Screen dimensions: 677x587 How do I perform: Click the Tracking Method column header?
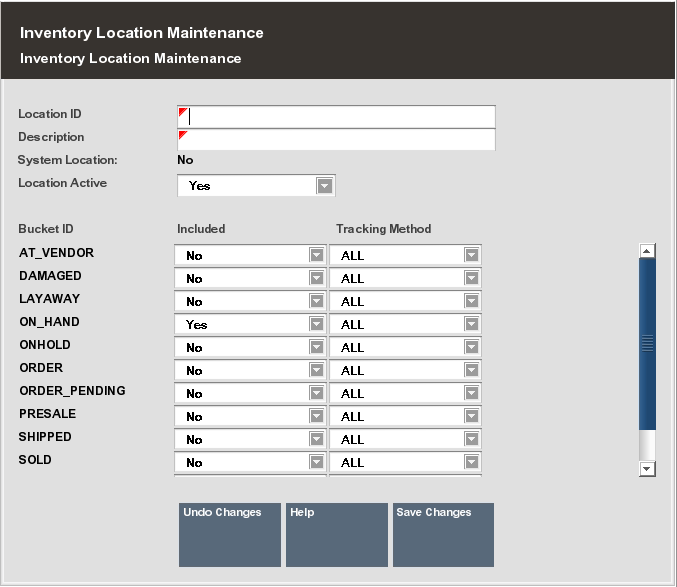point(383,229)
